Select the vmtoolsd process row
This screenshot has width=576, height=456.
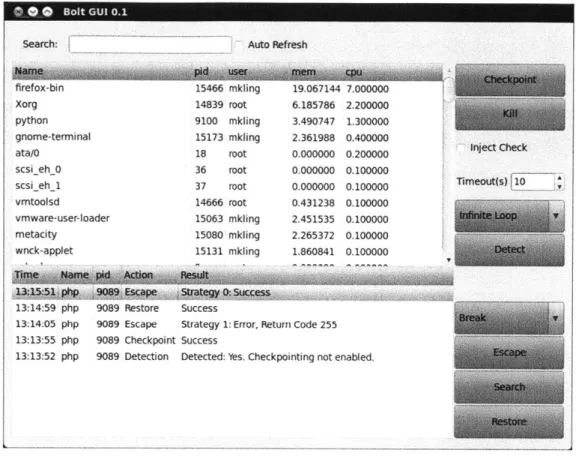pos(227,202)
